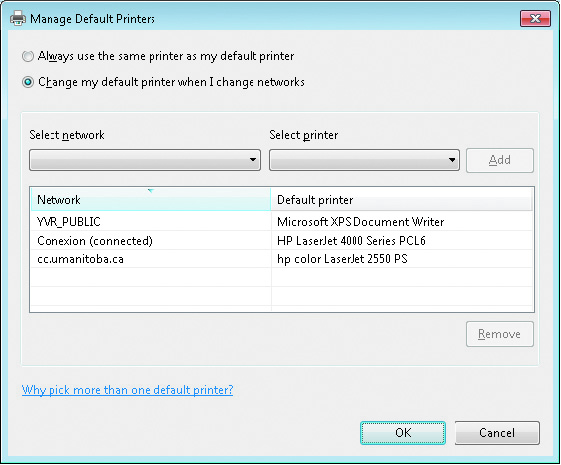Click hp color LaserJet 2550 PS entry
This screenshot has height=465, width=561.
pos(342,259)
